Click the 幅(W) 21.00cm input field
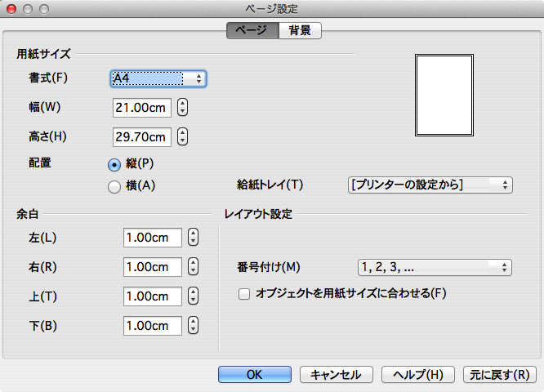 142,108
